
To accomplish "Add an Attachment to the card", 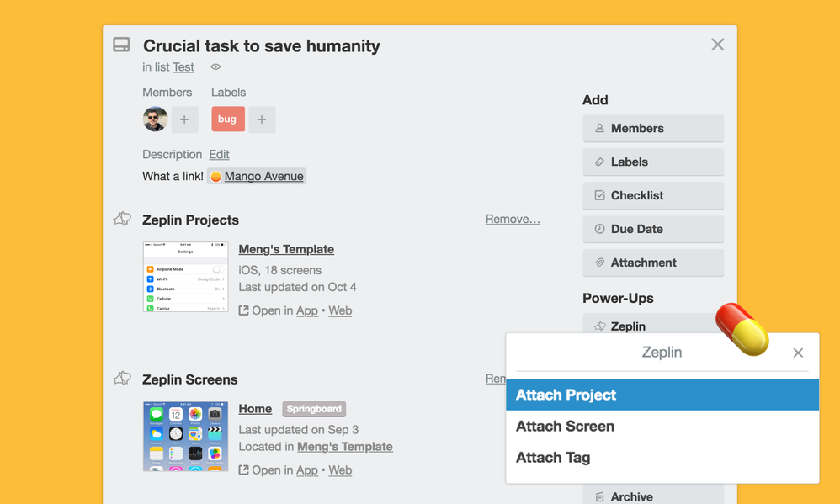I will point(653,263).
